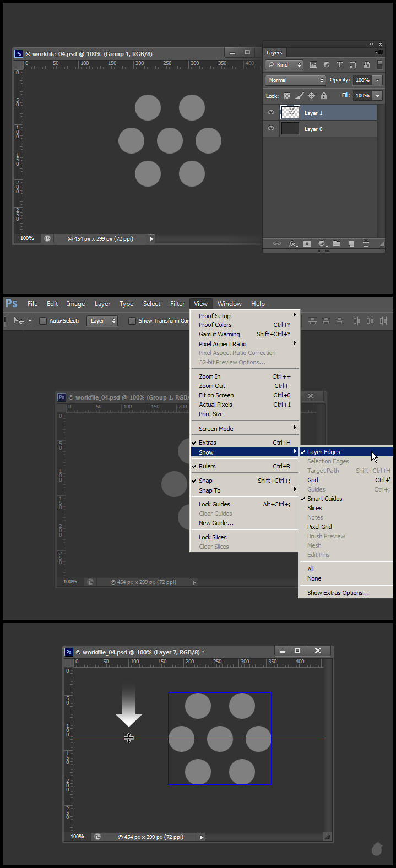Choose New Guide… from the View menu
This screenshot has height=868, width=396.
tap(216, 523)
